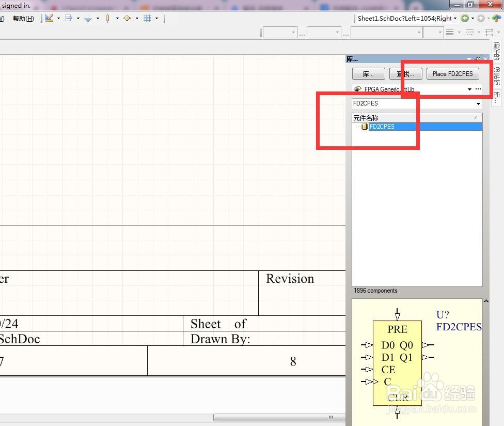Image resolution: width=504 pixels, height=426 pixels.
Task: Open the 库... side panel tab
Action: pyautogui.click(x=497, y=98)
